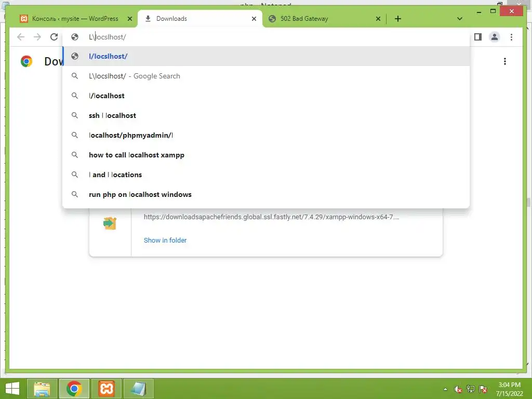Go forward with the browser forward arrow
This screenshot has height=399, width=532.
(37, 37)
